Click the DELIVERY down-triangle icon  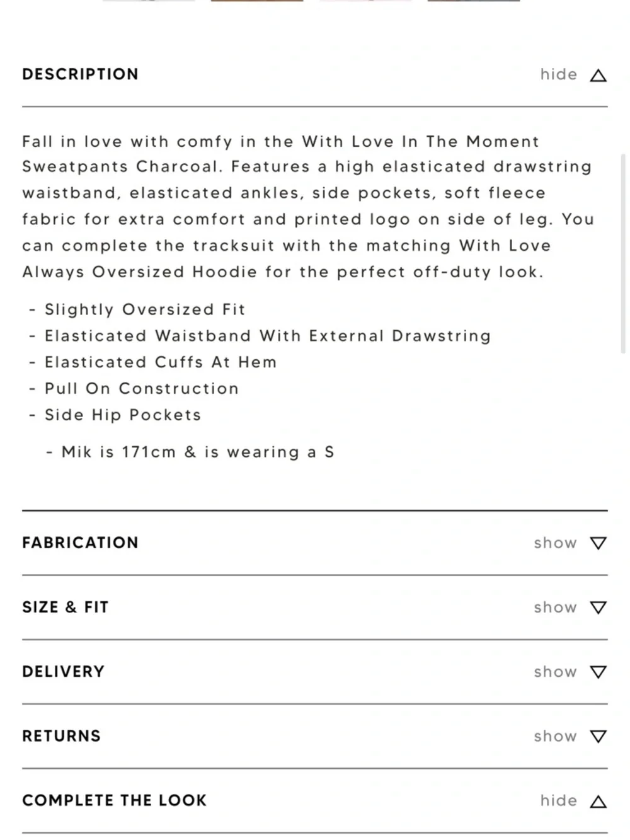coord(598,672)
